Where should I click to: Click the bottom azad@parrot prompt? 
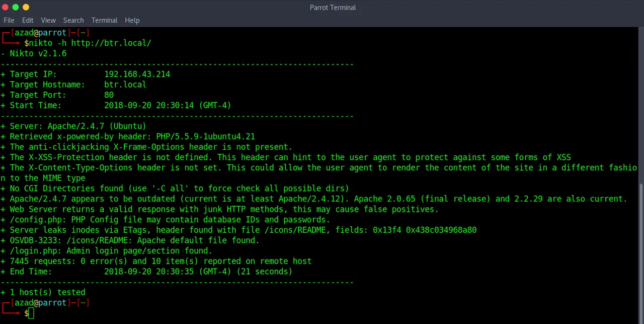(45, 303)
